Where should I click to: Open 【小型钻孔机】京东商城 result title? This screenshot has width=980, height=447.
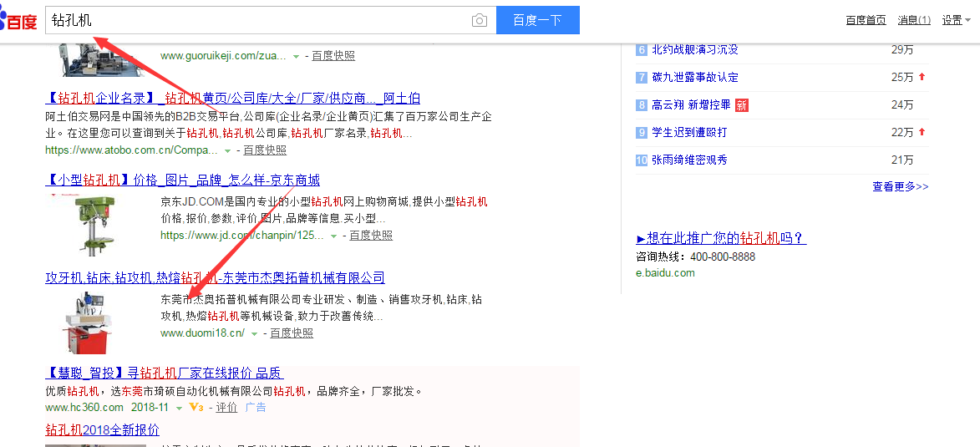tap(182, 180)
